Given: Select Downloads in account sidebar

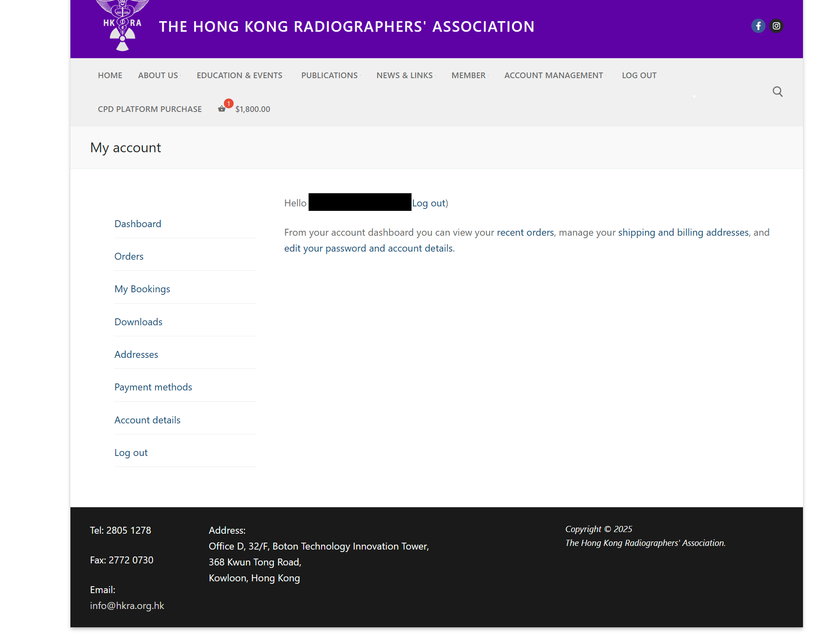Looking at the screenshot, I should point(138,322).
